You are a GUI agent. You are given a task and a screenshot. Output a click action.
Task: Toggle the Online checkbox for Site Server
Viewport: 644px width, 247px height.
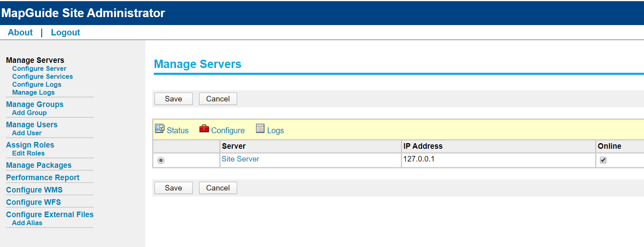click(x=603, y=160)
